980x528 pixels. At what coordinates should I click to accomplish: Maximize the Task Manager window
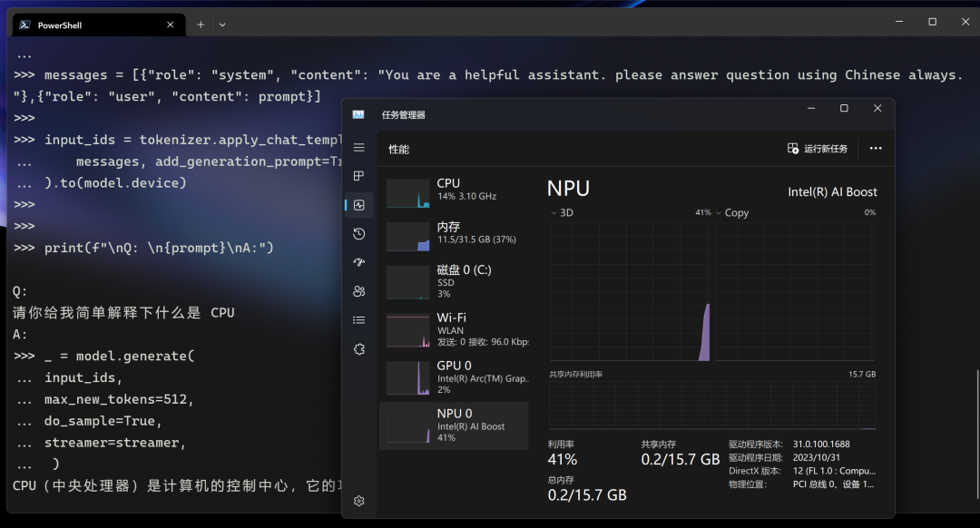844,108
